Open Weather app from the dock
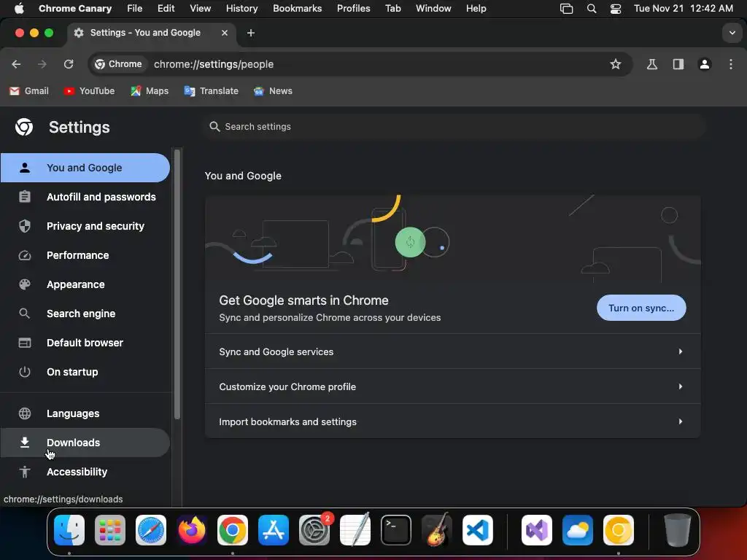The image size is (747, 560). coord(578,530)
